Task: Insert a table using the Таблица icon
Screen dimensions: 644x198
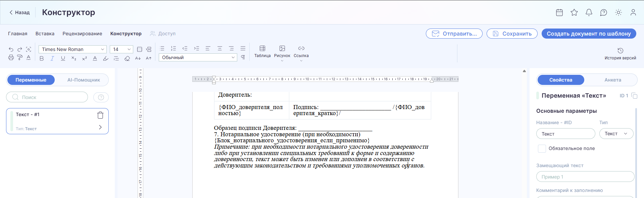Action: [x=262, y=51]
